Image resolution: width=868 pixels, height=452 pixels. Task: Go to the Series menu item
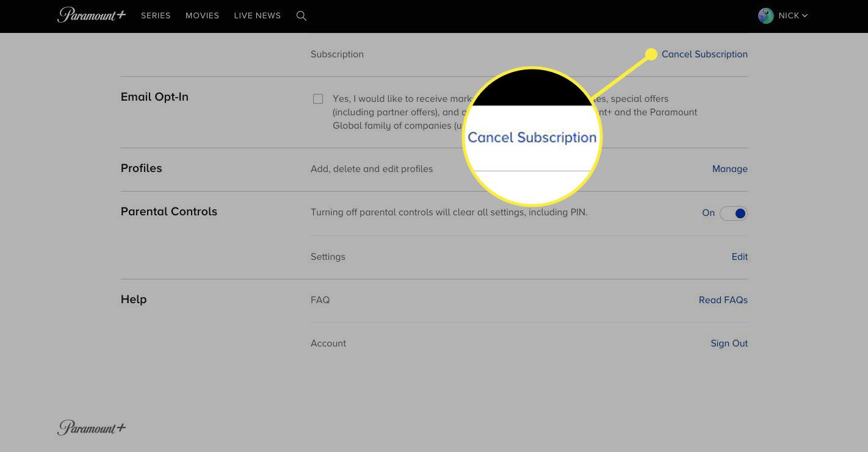coord(156,16)
